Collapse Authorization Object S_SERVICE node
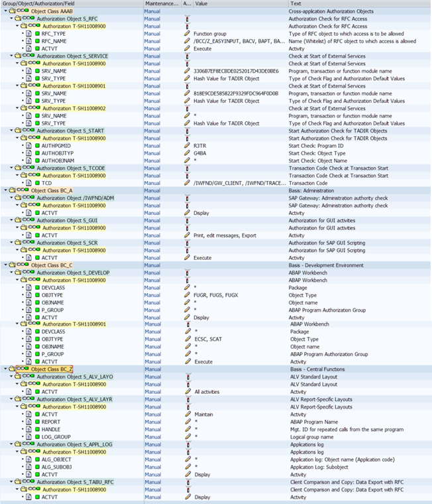This screenshot has width=432, height=504. tap(11, 56)
